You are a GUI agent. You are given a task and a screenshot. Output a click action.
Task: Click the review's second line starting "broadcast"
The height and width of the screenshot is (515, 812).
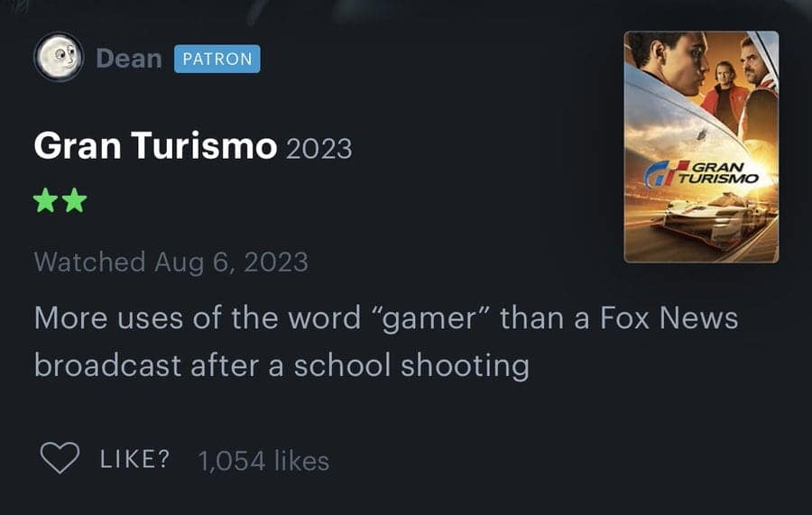pos(281,366)
